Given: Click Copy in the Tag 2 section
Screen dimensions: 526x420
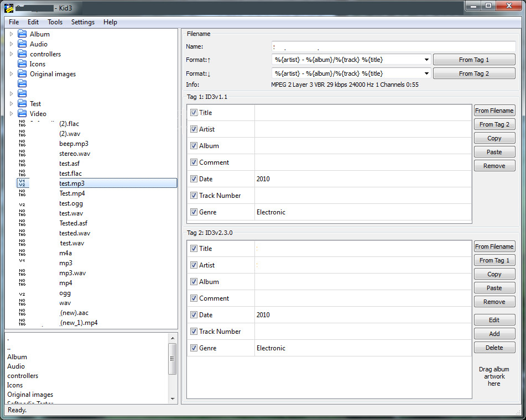Looking at the screenshot, I should [x=494, y=274].
